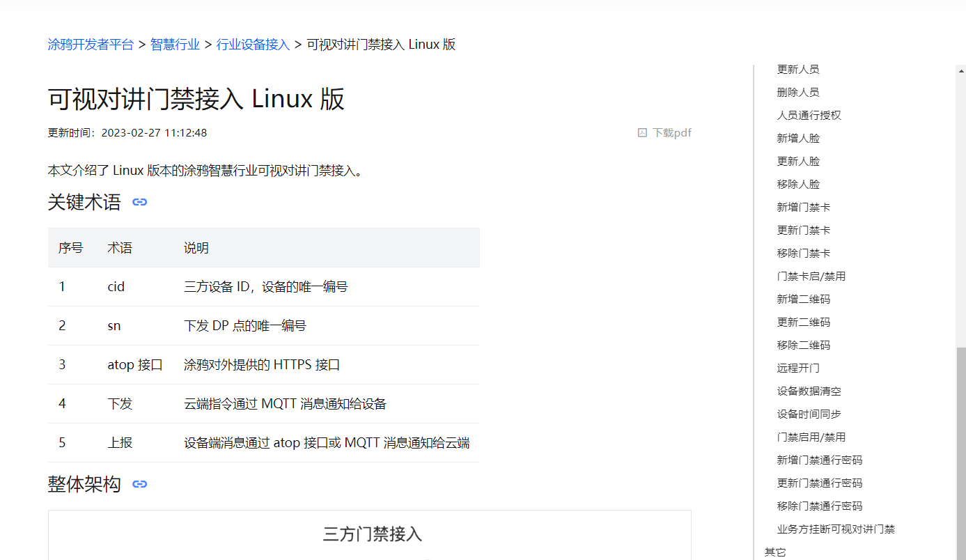
Task: Jump to 删除人员 section in sidebar
Action: tap(798, 92)
